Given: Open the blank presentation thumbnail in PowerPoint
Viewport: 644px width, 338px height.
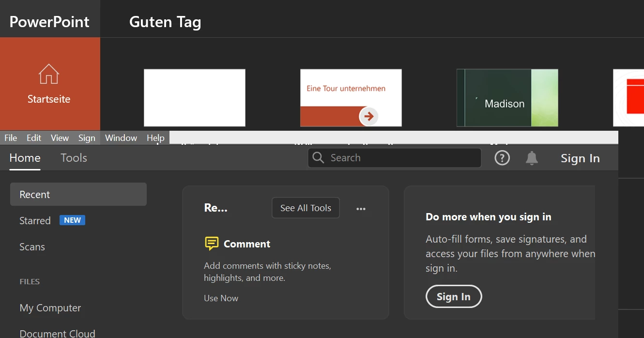Looking at the screenshot, I should (195, 98).
